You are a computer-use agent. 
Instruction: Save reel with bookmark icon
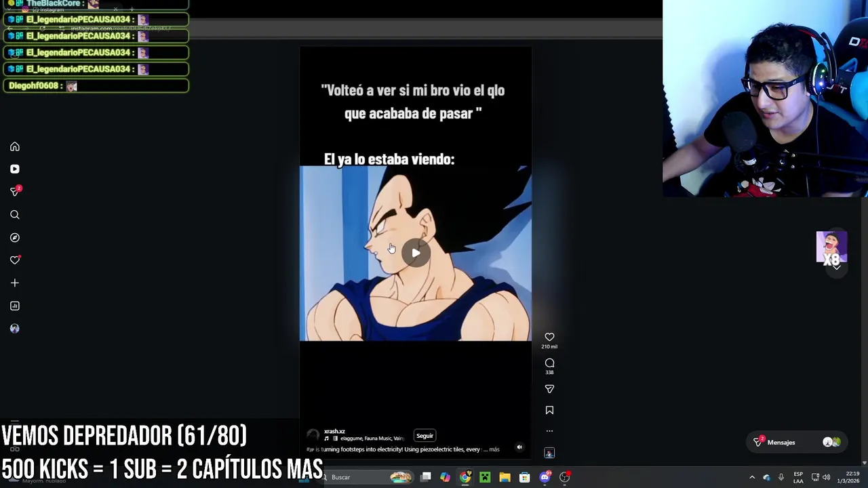[x=549, y=410]
